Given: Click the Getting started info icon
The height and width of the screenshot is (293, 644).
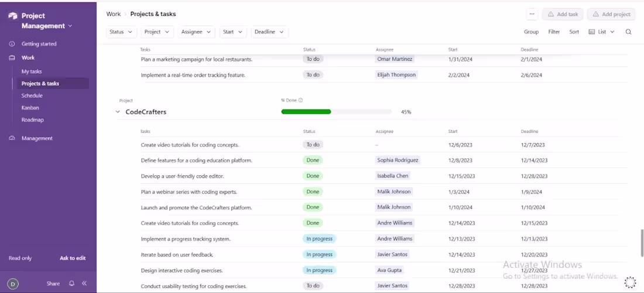Looking at the screenshot, I should (x=12, y=43).
